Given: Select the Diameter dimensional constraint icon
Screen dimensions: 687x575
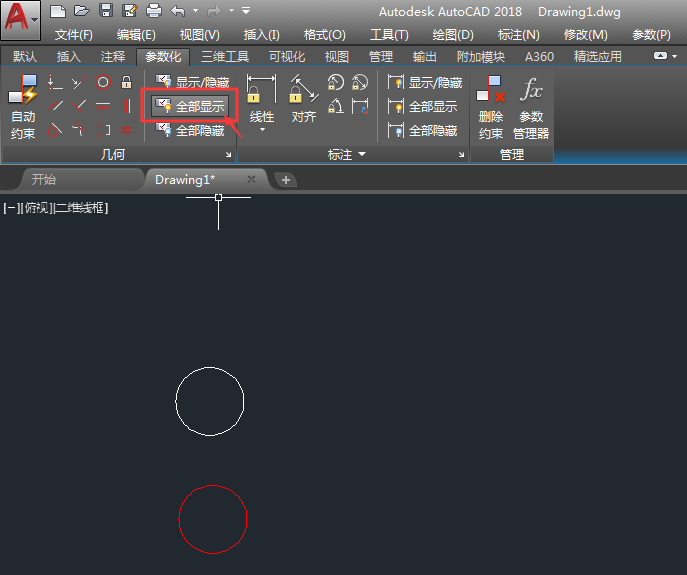Looking at the screenshot, I should [360, 82].
